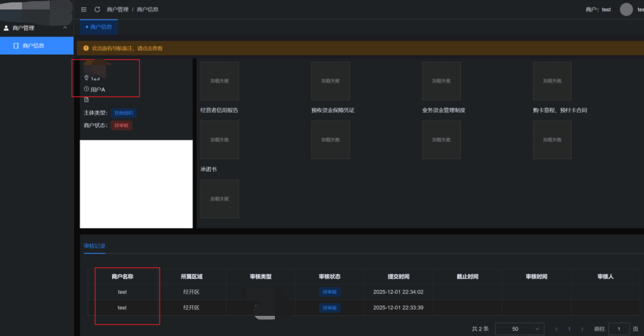Click the location pin icon beside 123

86,78
